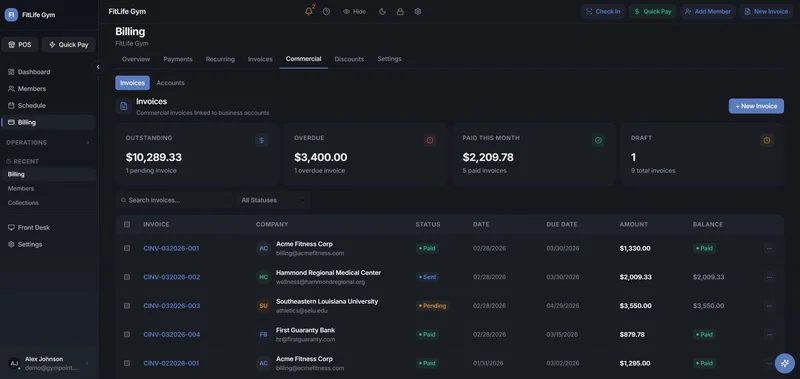Go to Members in main sidebar
This screenshot has width=800, height=379.
click(x=48, y=89)
